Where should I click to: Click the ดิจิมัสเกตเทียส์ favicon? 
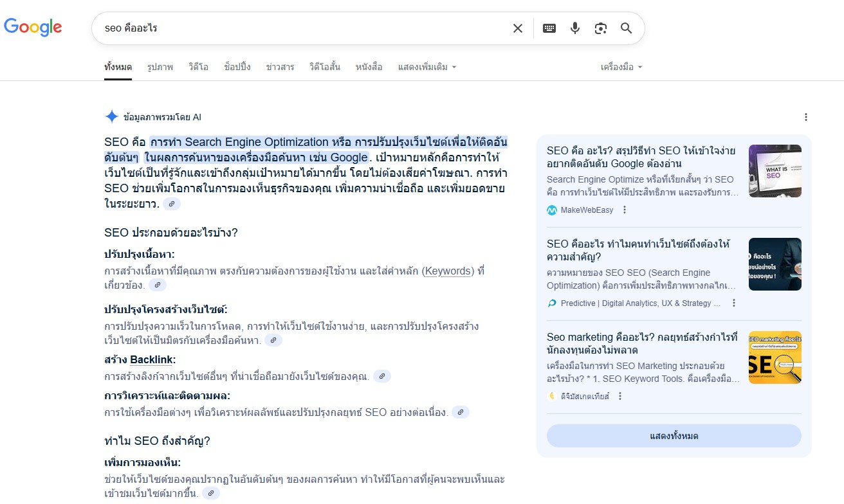552,396
